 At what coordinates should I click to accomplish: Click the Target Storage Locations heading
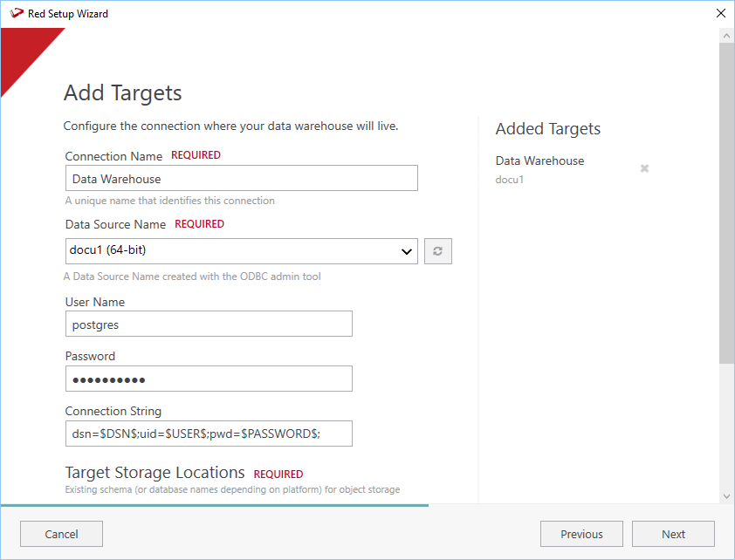tap(155, 473)
